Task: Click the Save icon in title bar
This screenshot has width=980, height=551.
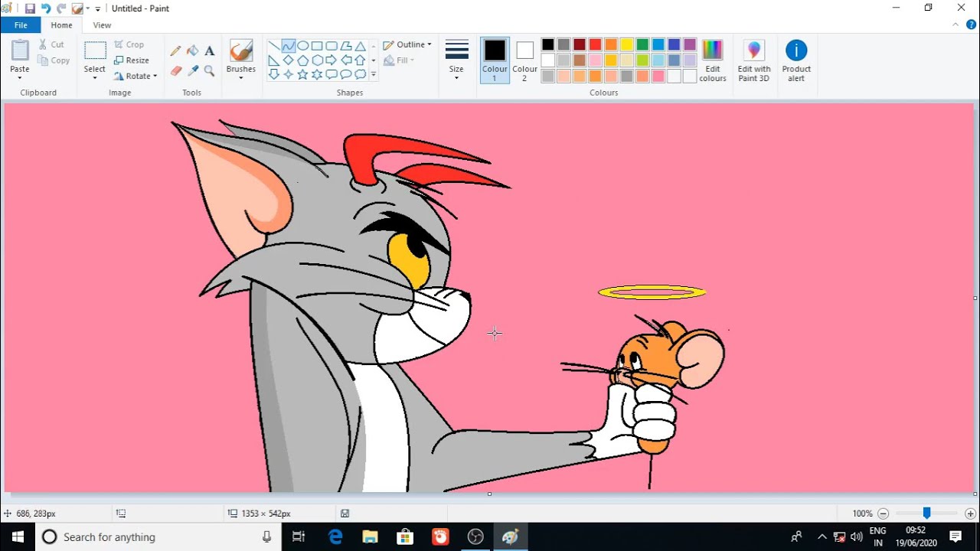Action: pyautogui.click(x=30, y=8)
